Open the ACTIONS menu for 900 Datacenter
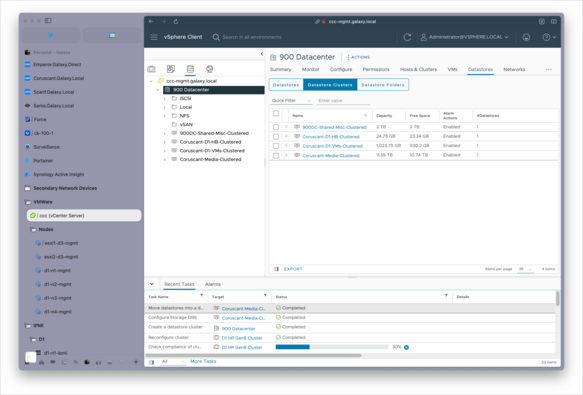 tap(358, 57)
